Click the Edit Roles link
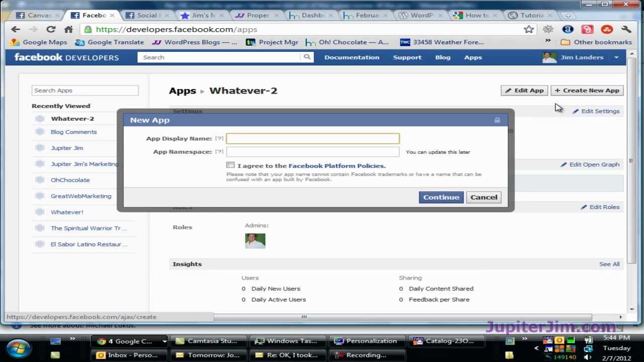The height and width of the screenshot is (362, 644). [600, 207]
